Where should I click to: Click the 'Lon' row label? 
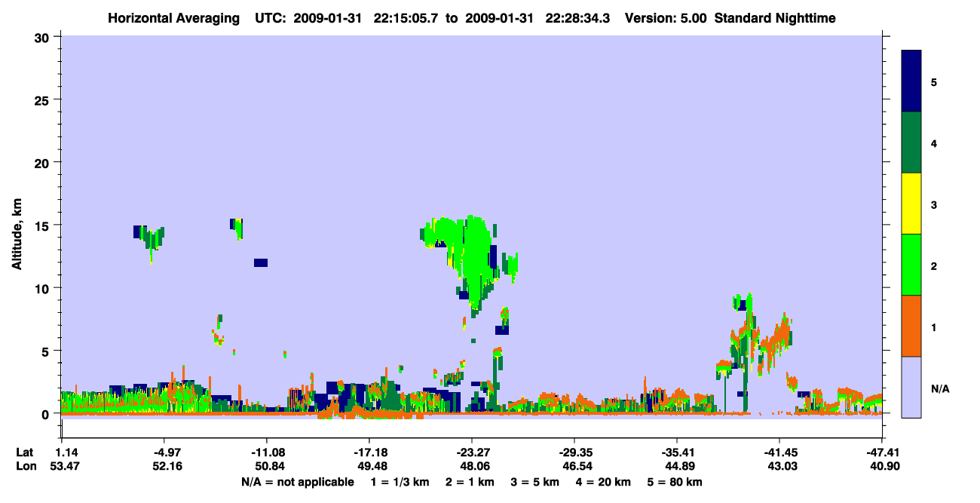(25, 466)
